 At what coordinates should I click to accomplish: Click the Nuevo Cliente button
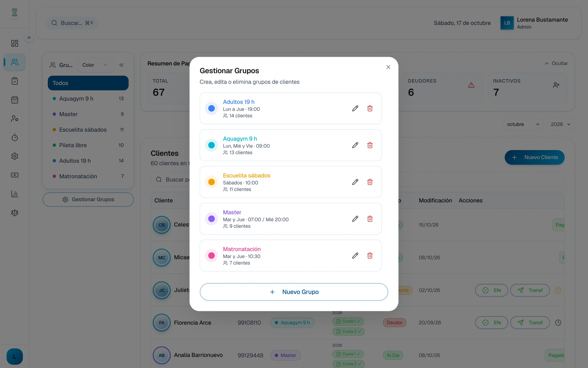534,157
